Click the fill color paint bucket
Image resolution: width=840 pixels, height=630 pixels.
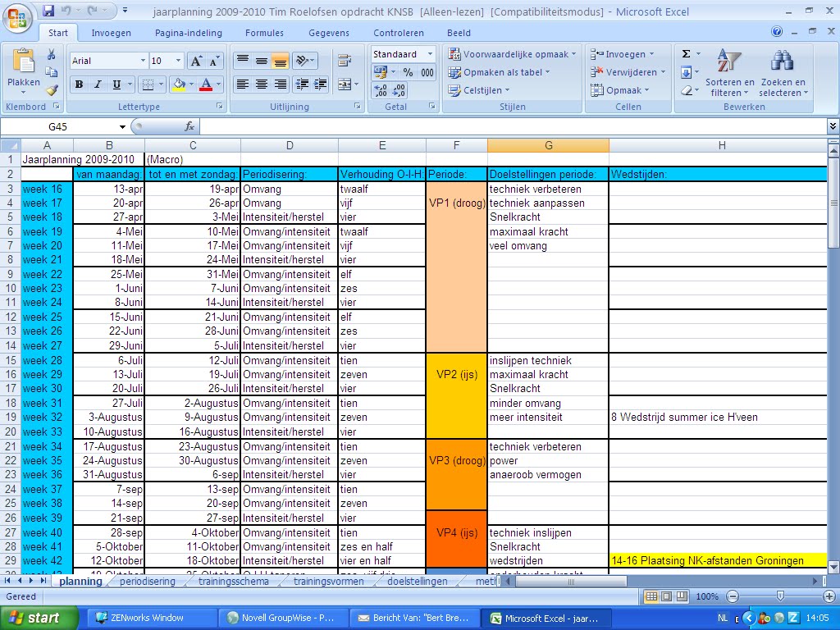[x=178, y=84]
